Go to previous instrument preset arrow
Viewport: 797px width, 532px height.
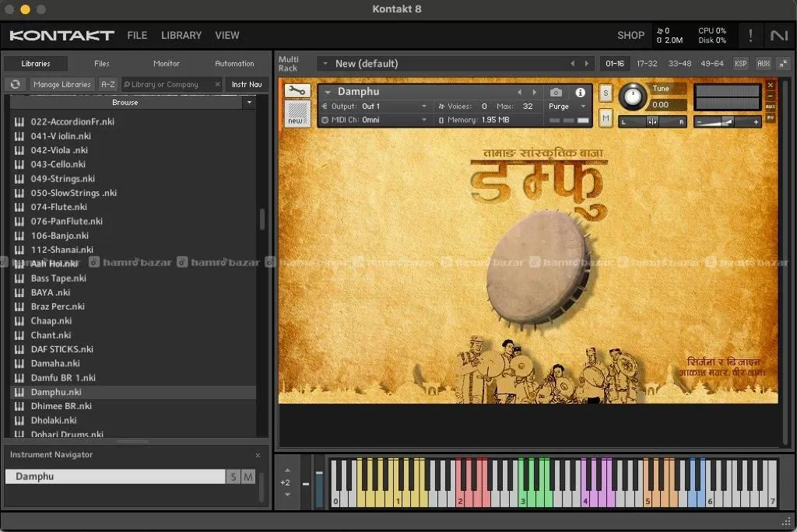tap(519, 92)
